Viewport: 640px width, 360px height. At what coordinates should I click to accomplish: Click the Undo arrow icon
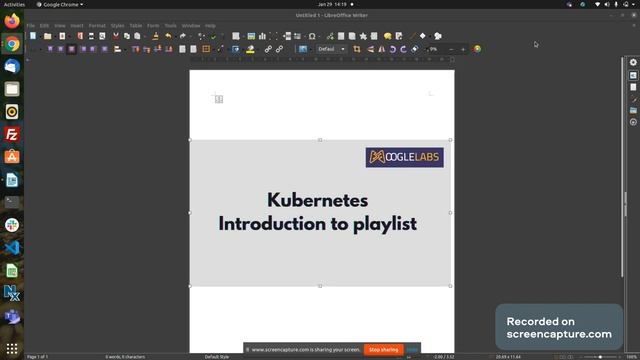coord(168,36)
